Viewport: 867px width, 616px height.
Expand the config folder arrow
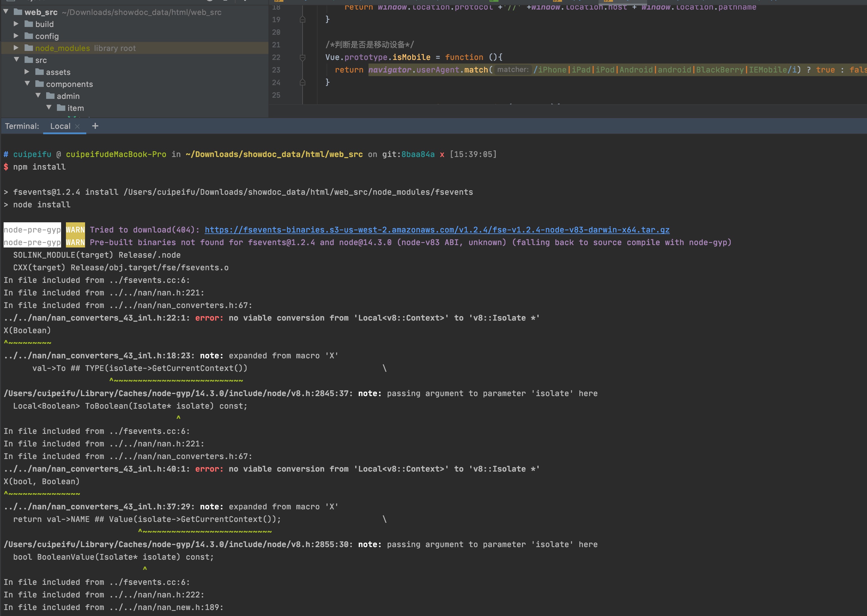click(x=16, y=36)
